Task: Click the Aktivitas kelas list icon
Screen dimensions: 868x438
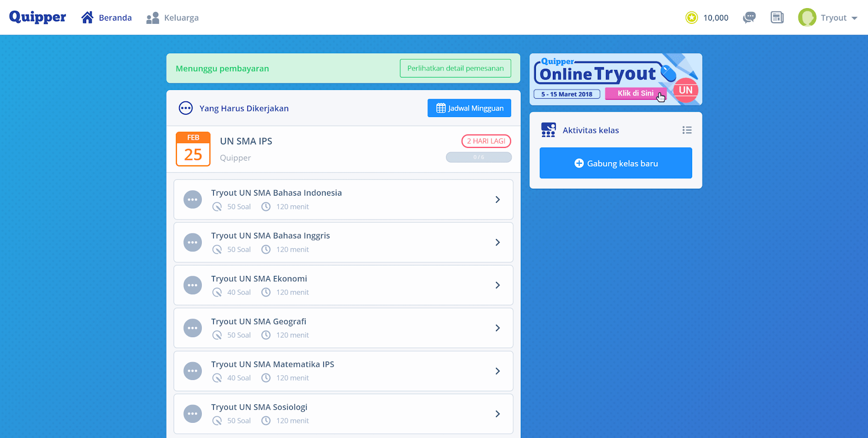Action: tap(687, 130)
